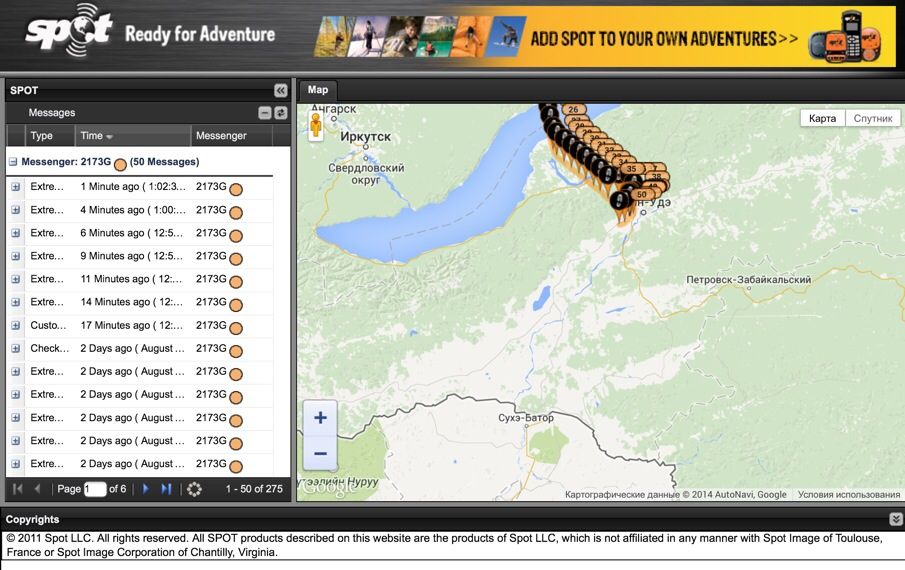Screen dimensions: 905x570
Task: Select the Map tab
Action: [317, 90]
